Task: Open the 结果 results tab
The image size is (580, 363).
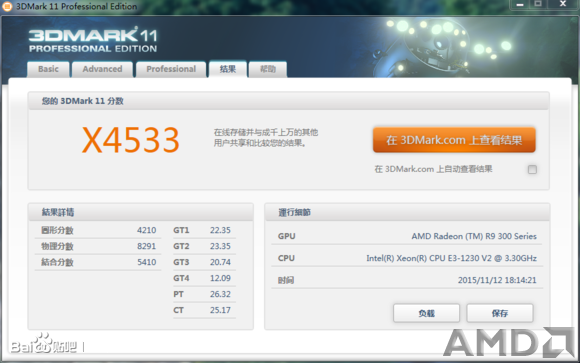Action: point(228,69)
